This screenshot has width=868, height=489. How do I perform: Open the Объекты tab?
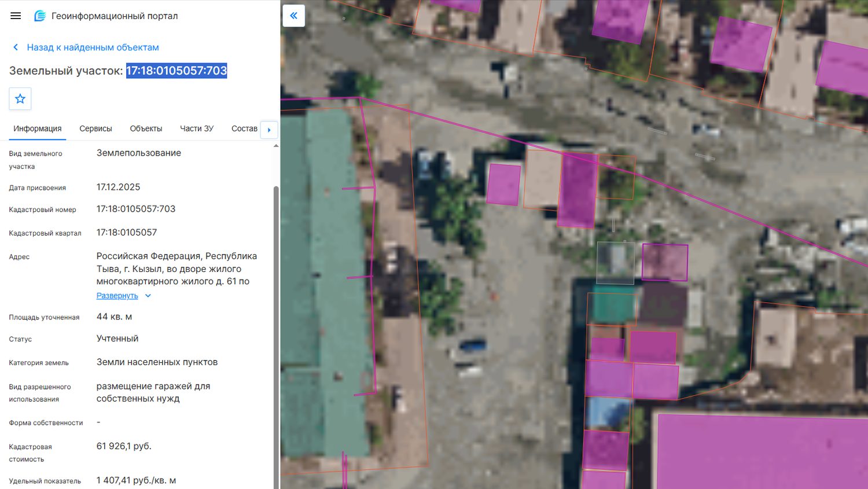click(x=146, y=128)
